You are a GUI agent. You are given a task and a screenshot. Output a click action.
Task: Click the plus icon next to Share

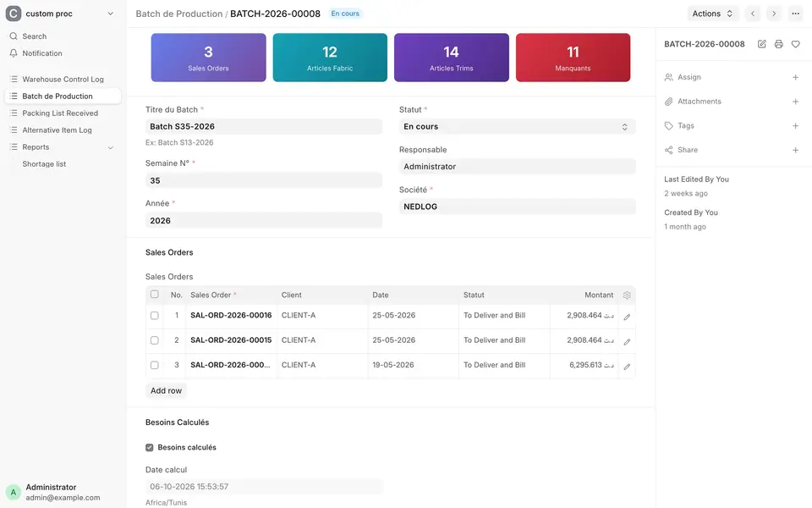[x=795, y=151]
